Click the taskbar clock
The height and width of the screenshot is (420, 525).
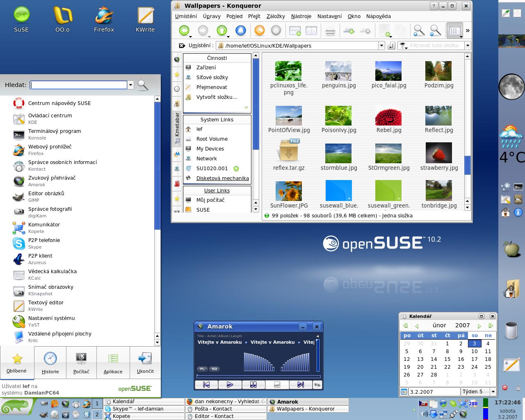507,409
